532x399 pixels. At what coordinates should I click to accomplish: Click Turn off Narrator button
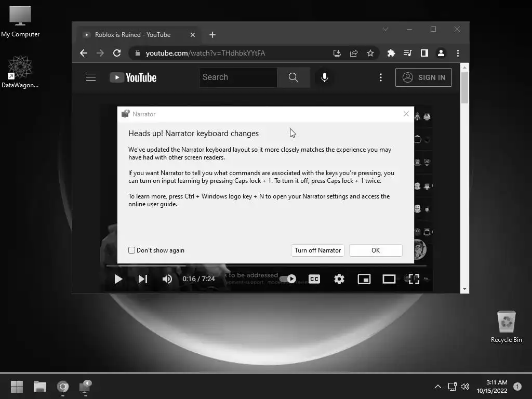click(x=317, y=250)
